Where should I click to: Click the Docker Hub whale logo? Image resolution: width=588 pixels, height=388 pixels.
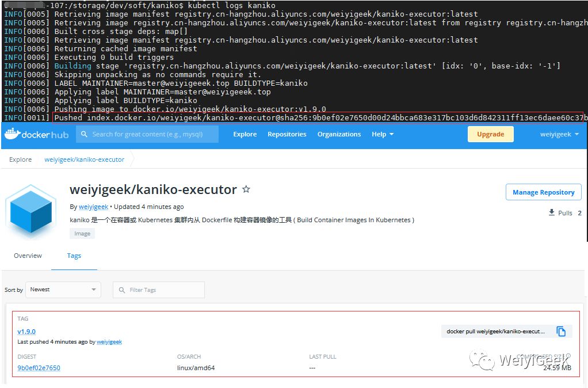pyautogui.click(x=36, y=134)
